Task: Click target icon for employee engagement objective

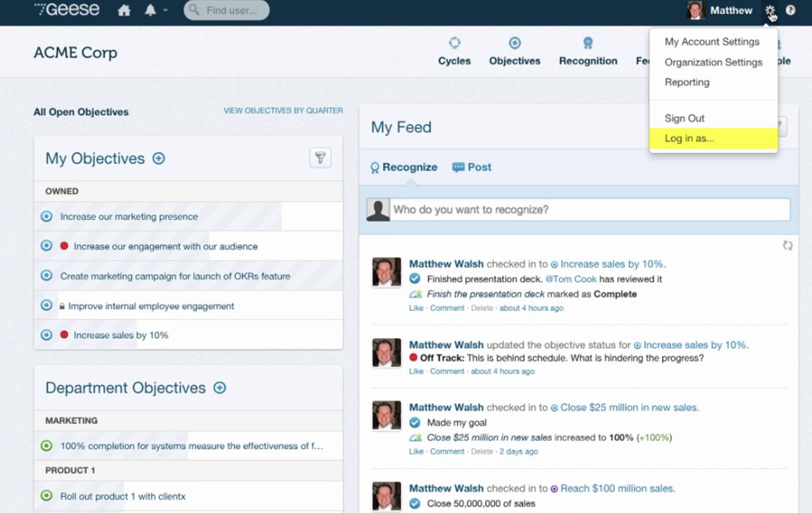Action: click(46, 305)
